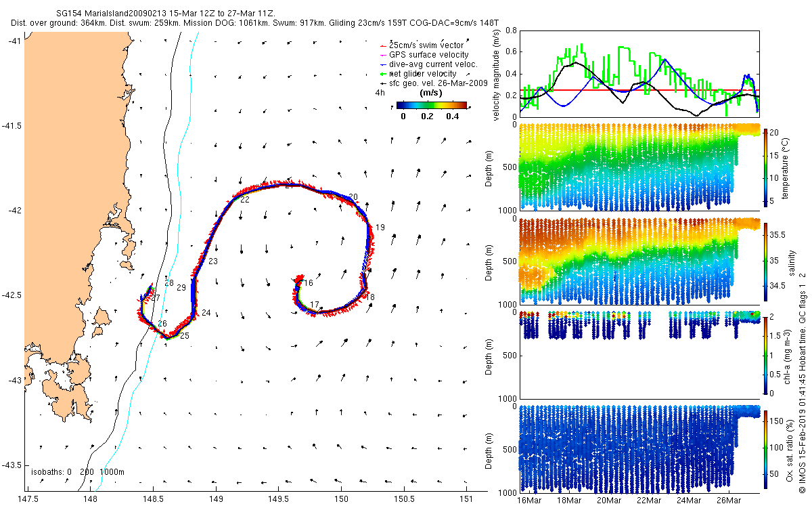Click day marker 29 on the glider track
This screenshot has height=508, width=812.
pos(181,288)
